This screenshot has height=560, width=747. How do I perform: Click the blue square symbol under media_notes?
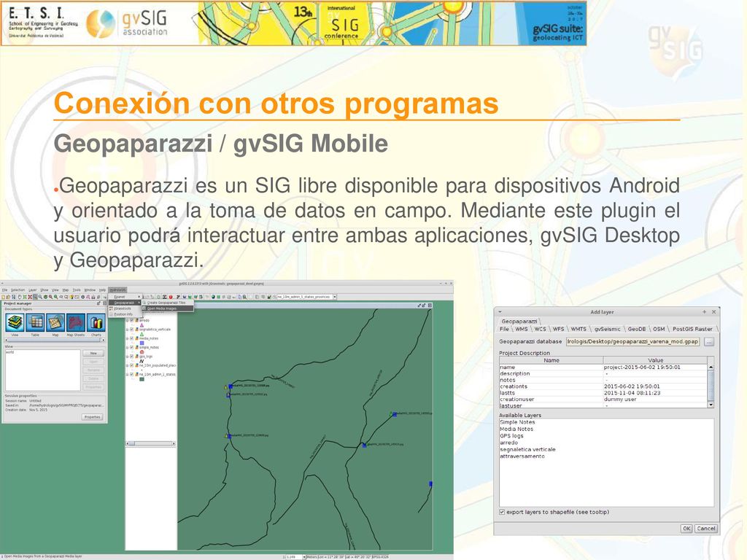point(142,343)
